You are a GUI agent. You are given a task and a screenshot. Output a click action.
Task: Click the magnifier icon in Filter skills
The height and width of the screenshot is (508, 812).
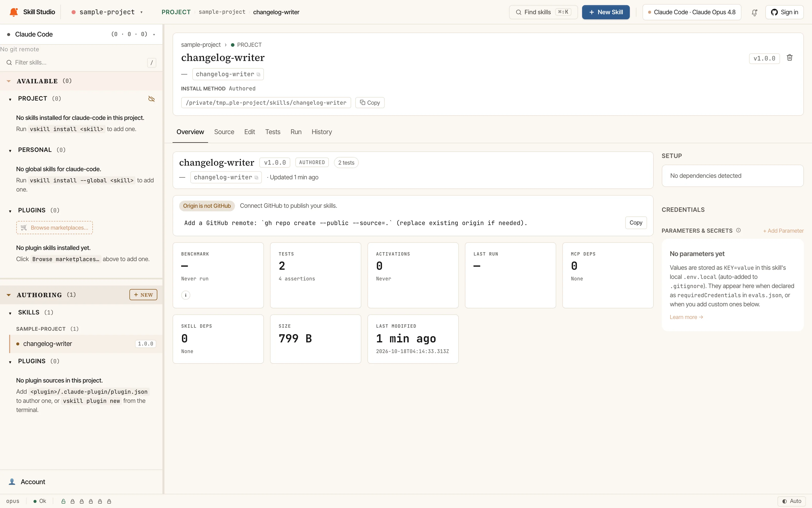point(9,62)
